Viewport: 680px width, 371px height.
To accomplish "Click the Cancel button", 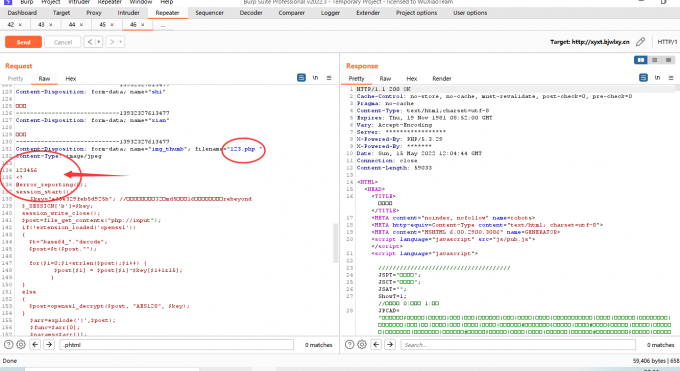I will click(x=63, y=42).
